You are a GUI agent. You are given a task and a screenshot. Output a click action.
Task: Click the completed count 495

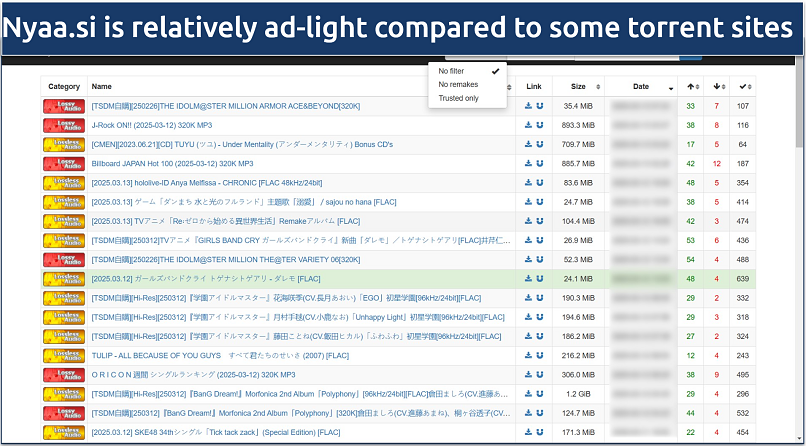point(743,375)
